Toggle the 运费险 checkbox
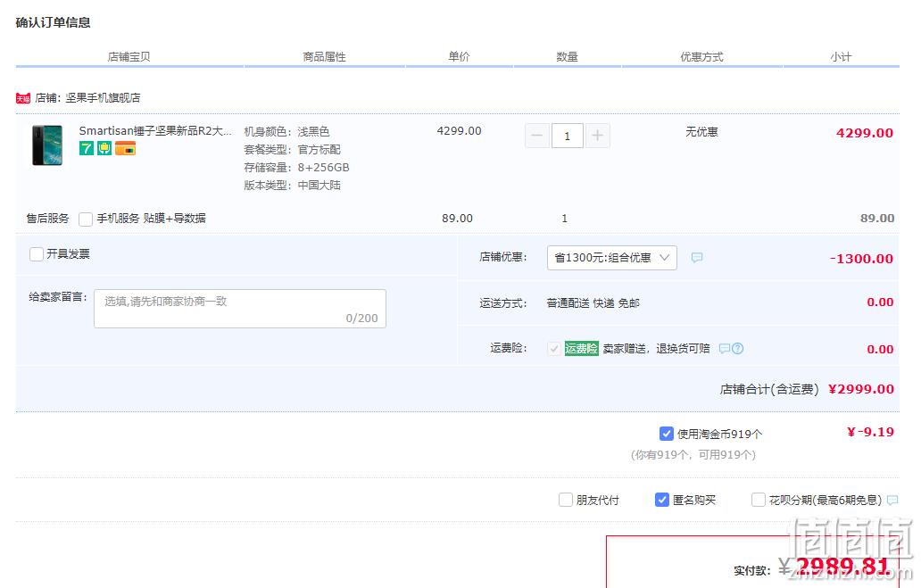The image size is (921, 588). pos(553,348)
